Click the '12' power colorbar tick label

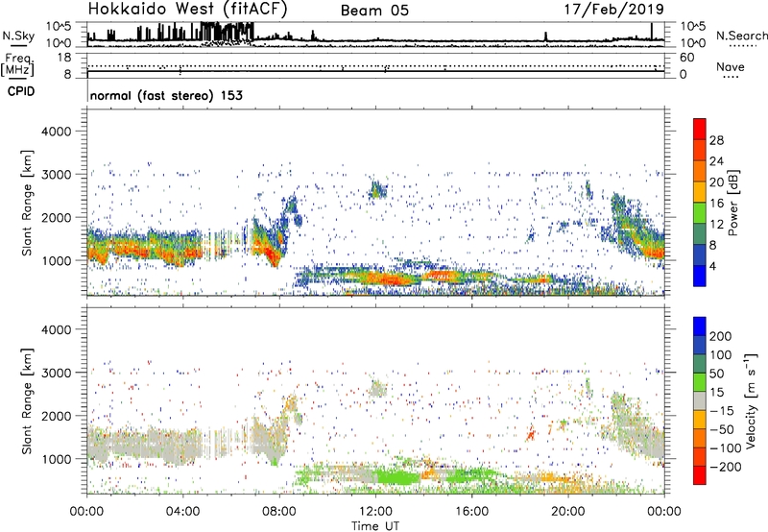pyautogui.click(x=716, y=225)
